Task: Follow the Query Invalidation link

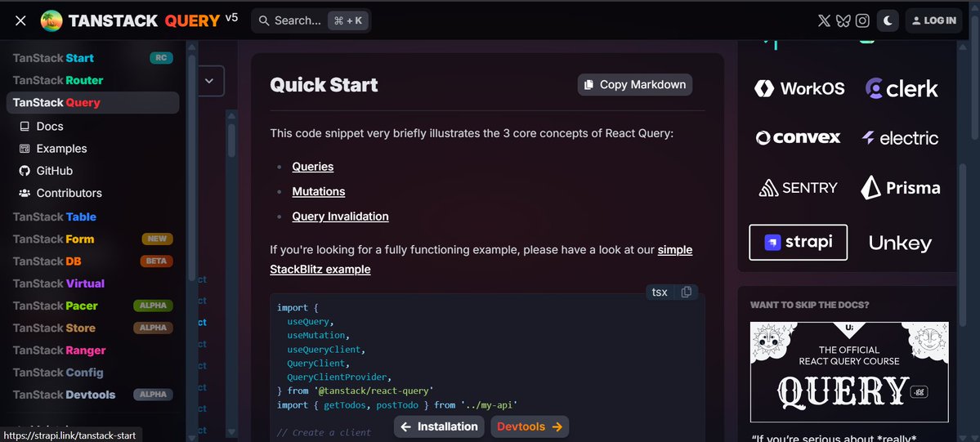Action: click(x=340, y=217)
